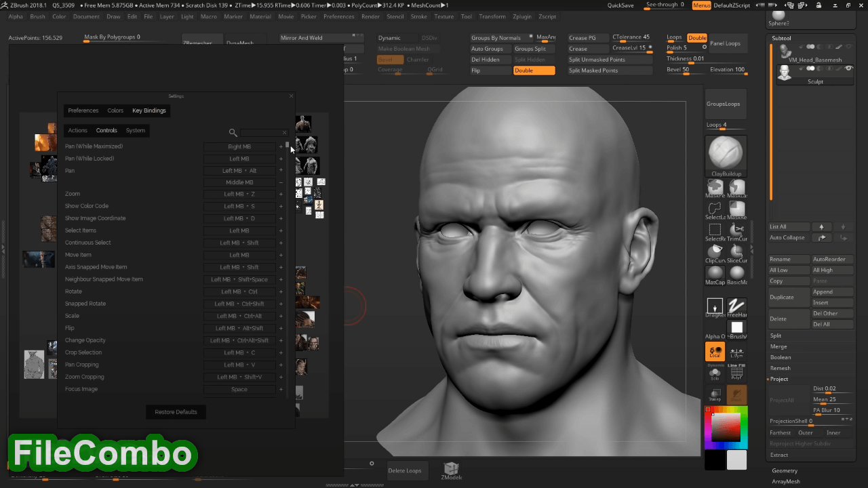
Task: Choose the FreeHand stroke icon
Action: [737, 306]
